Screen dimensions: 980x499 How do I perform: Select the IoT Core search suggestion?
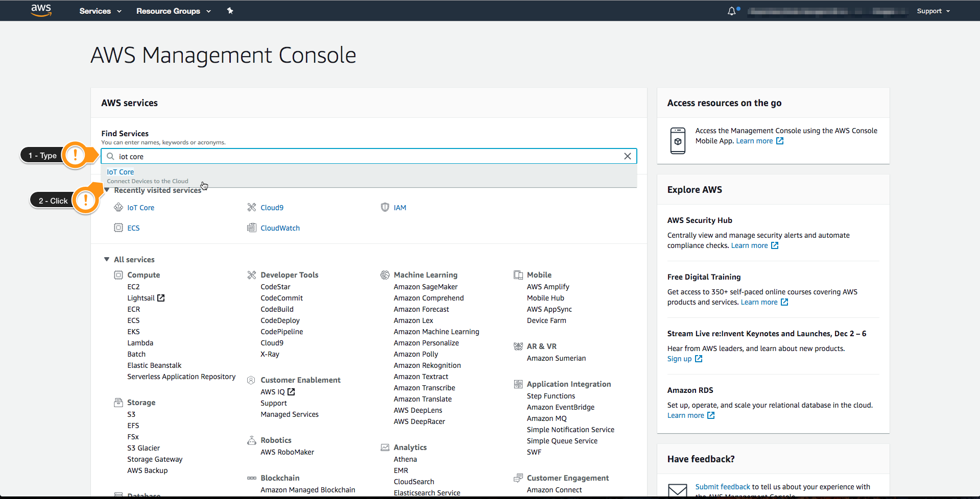click(369, 176)
